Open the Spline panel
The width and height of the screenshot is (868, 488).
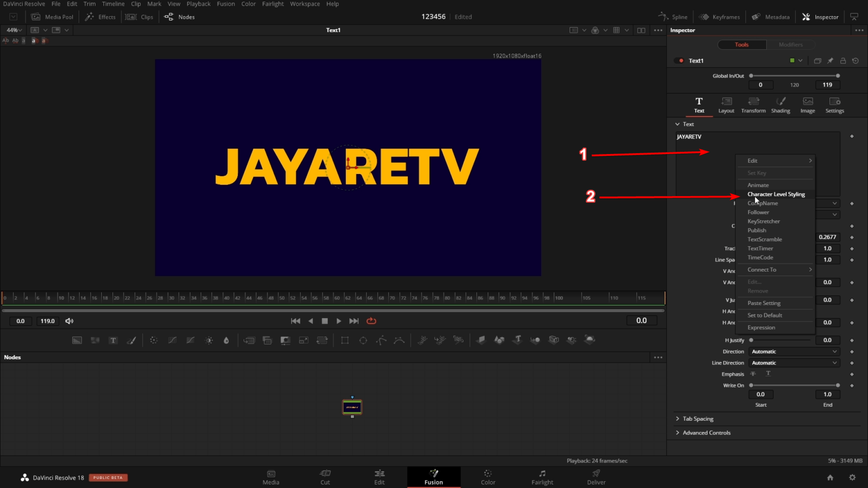click(x=672, y=16)
